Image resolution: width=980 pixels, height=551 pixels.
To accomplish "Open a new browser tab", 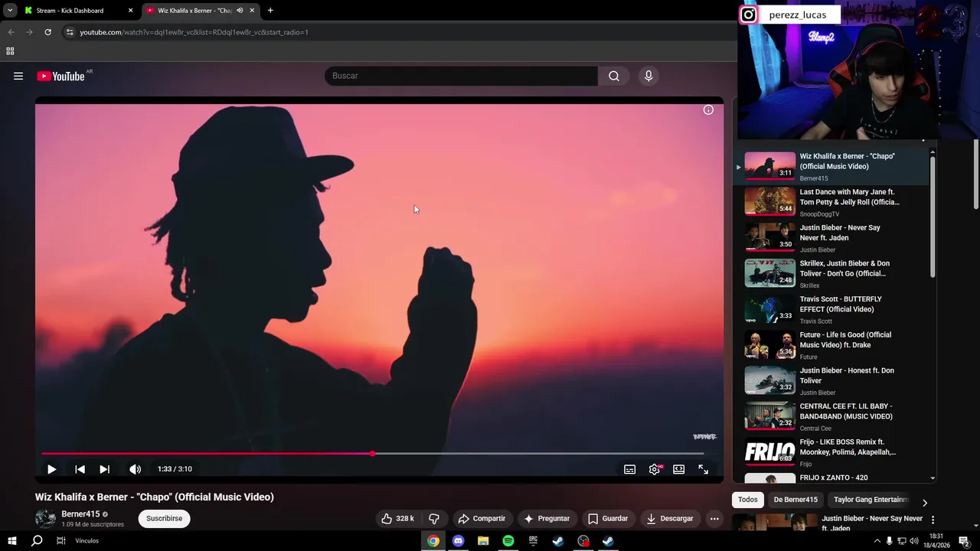I will (x=270, y=11).
